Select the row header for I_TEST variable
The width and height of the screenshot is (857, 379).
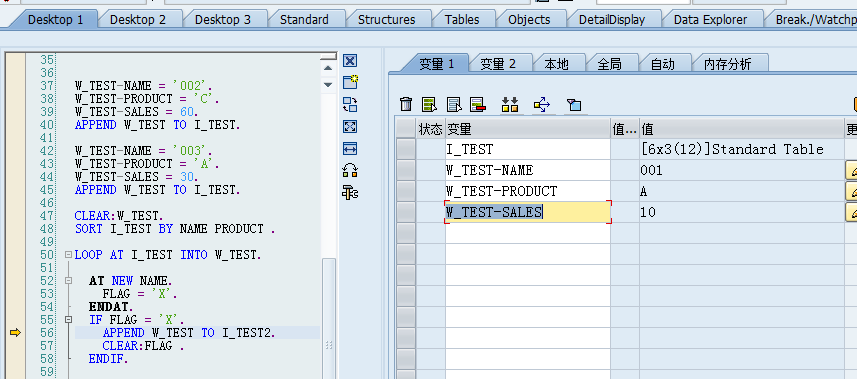(x=406, y=149)
